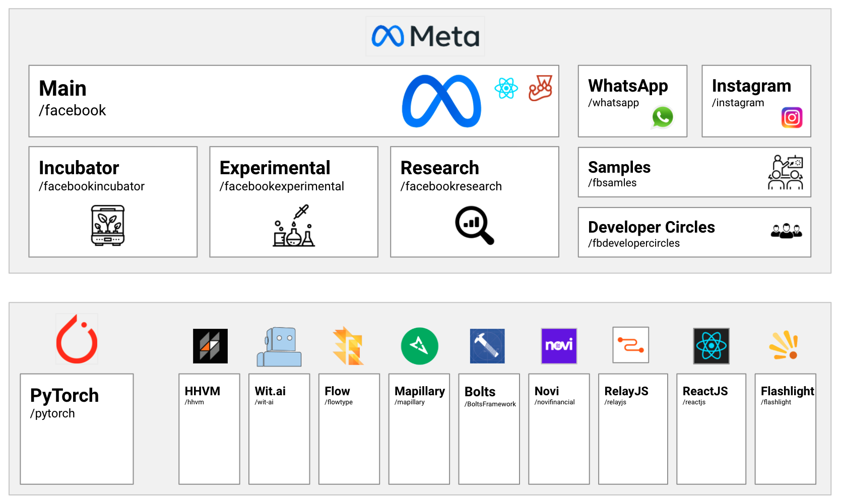
Task: Click the Incubator heading
Action: 79,168
